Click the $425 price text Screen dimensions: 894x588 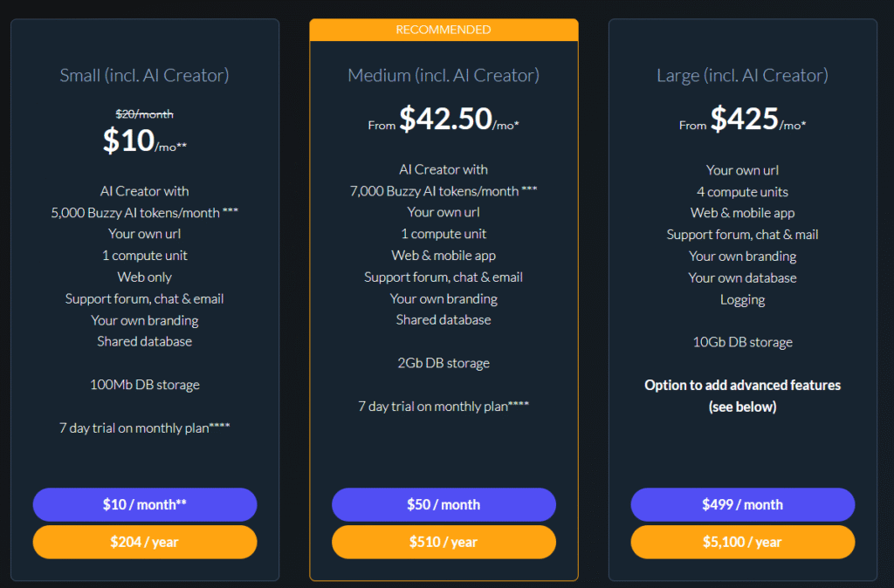[x=744, y=119]
